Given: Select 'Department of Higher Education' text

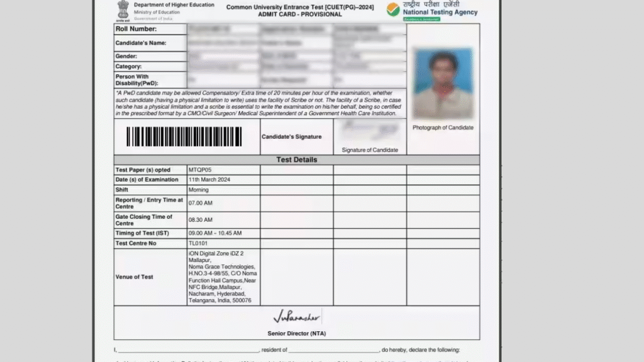Looking at the screenshot, I should (x=174, y=5).
